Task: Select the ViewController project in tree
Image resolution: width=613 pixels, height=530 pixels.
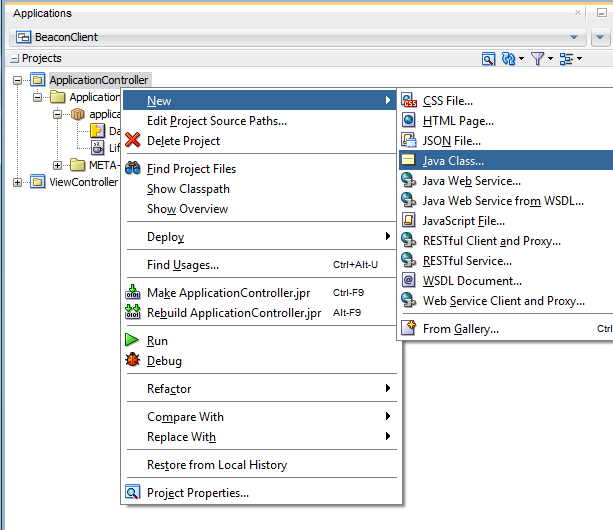Action: [83, 182]
